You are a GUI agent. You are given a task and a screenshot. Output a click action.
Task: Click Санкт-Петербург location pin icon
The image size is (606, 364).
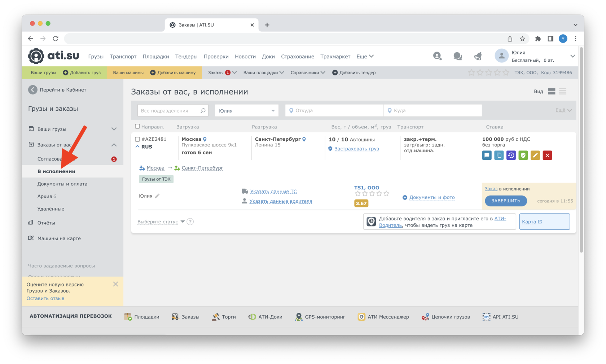pyautogui.click(x=304, y=139)
